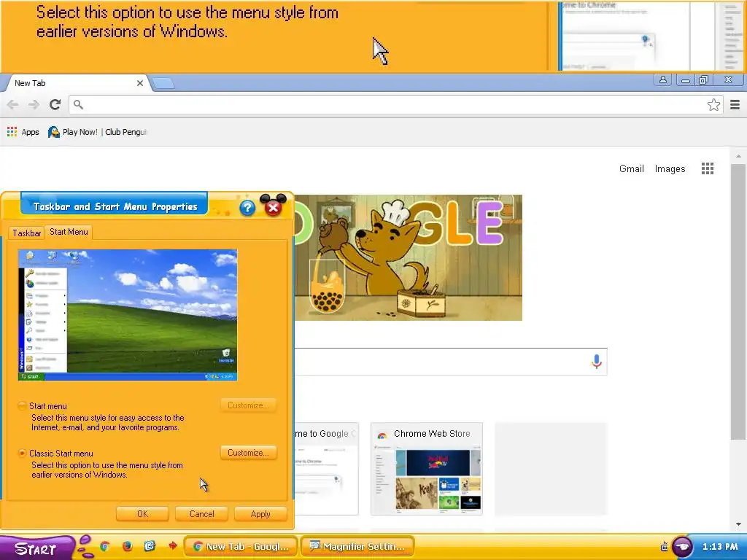Close the New Tab browser tab
The width and height of the screenshot is (747, 560).
(140, 83)
